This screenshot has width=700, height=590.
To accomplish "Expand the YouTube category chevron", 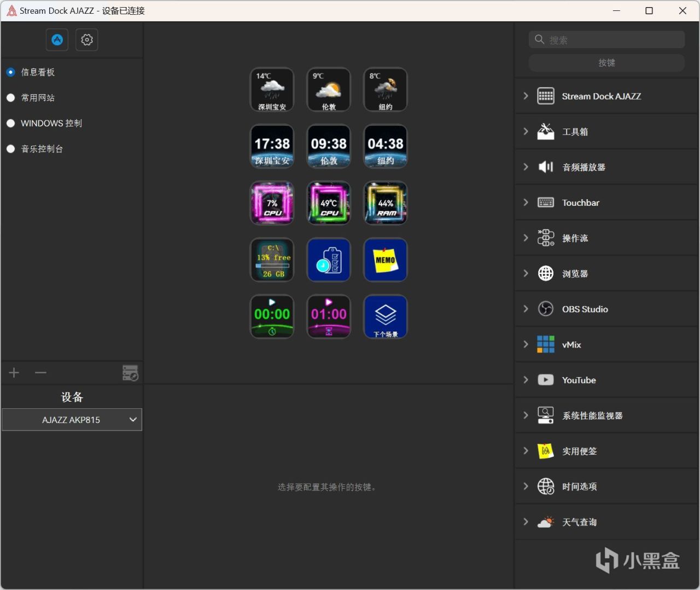I will pos(526,380).
